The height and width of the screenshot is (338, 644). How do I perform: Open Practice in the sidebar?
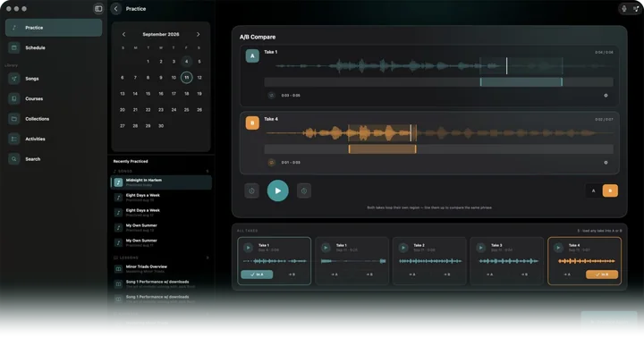tap(54, 28)
